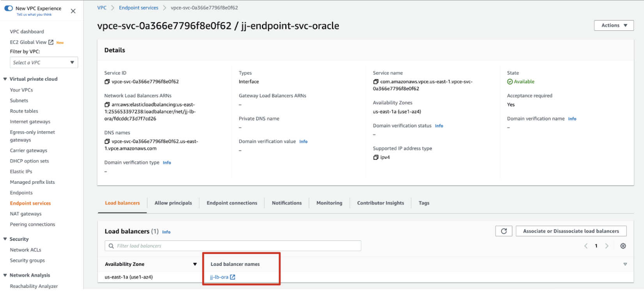The width and height of the screenshot is (644, 295).
Task: Copy the DNS name vpce-svc entry
Action: pos(107,142)
